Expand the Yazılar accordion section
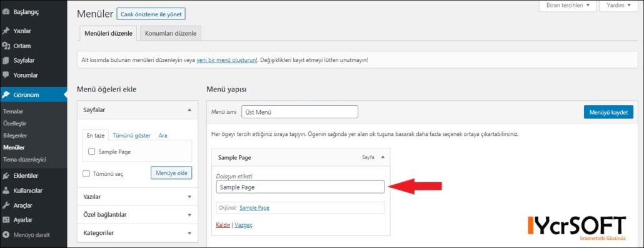Viewport: 644px width, 248px height. pyautogui.click(x=138, y=197)
